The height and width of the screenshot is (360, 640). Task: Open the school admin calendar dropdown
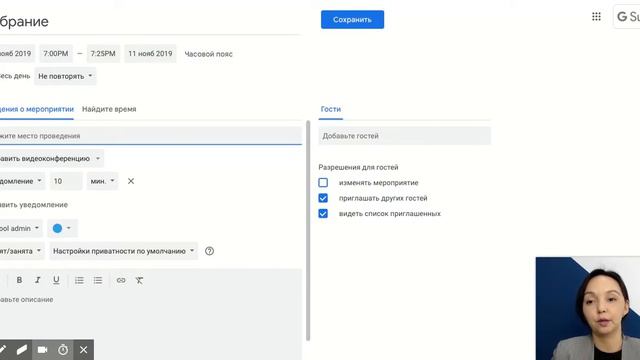(20, 228)
